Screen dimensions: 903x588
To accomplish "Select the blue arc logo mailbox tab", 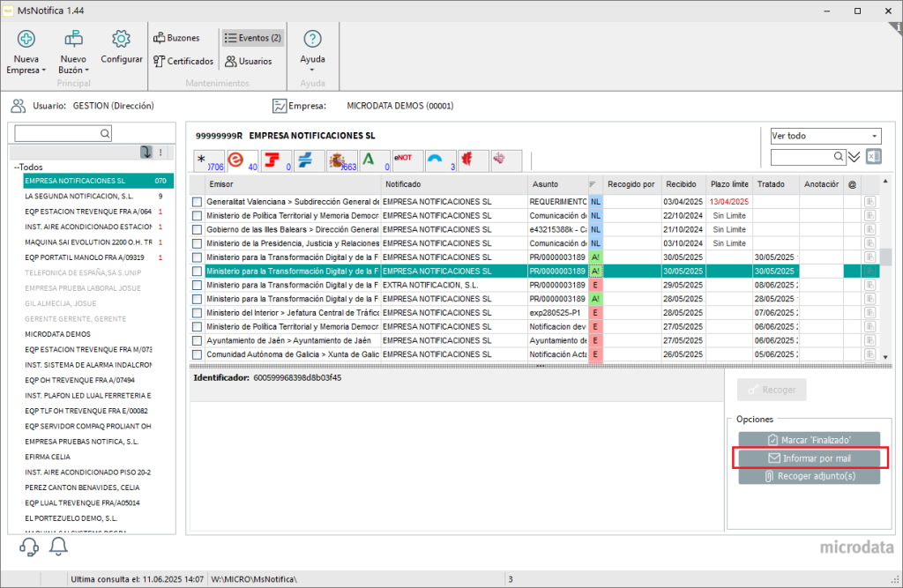I will pos(441,161).
